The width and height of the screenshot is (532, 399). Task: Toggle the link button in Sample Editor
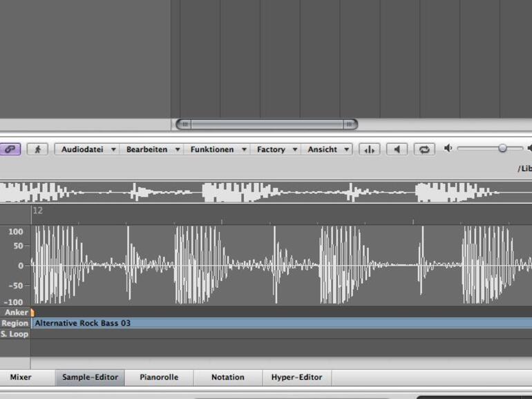[10, 149]
